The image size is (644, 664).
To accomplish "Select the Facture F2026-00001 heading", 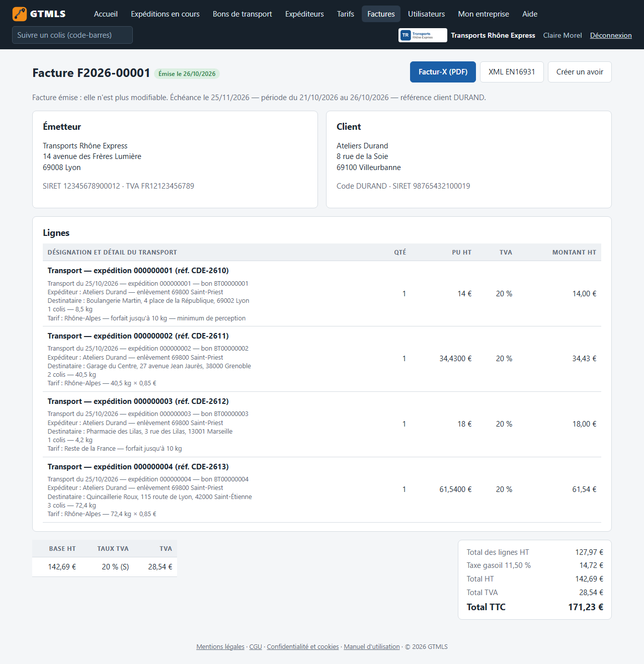I will (x=91, y=73).
